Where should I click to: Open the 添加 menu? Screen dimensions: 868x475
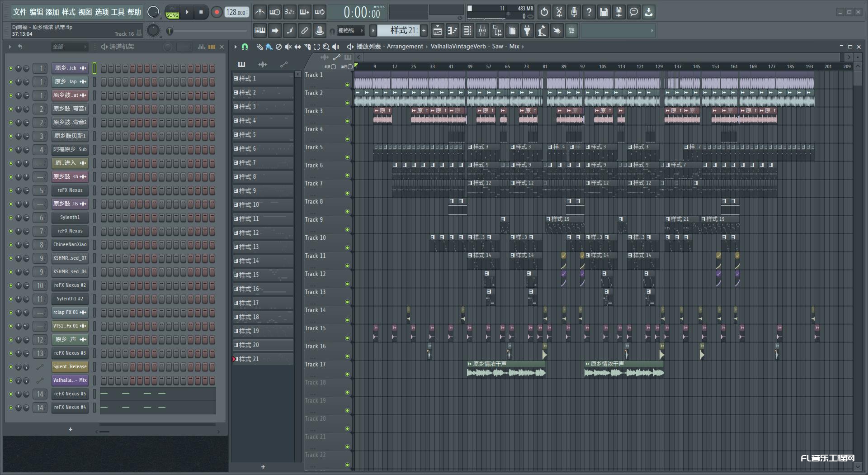52,12
